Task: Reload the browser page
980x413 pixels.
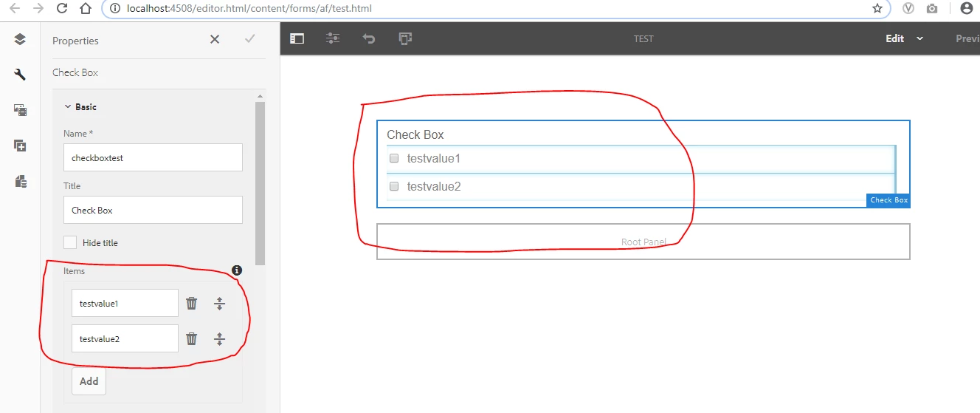Action: (62, 9)
